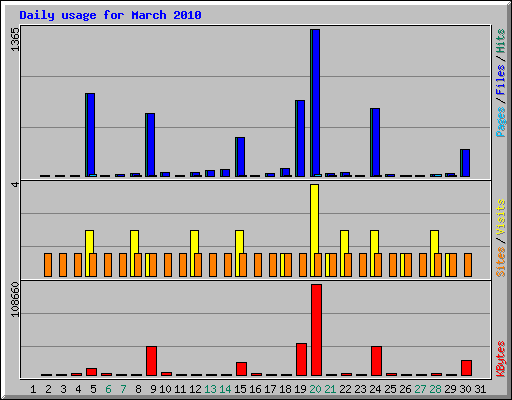Click green day number 27 on the x-axis
Screen dimensions: 512x400
tap(420, 389)
